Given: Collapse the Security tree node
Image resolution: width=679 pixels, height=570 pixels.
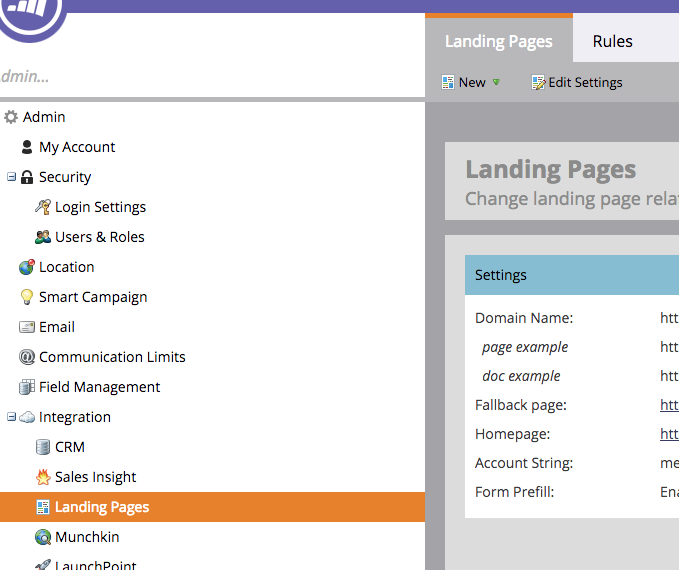Looking at the screenshot, I should click(11, 177).
